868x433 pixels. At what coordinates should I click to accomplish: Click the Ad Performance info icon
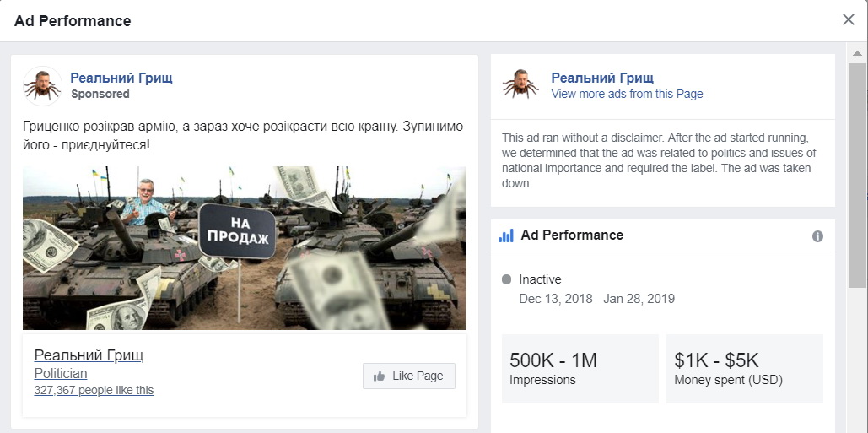point(817,236)
